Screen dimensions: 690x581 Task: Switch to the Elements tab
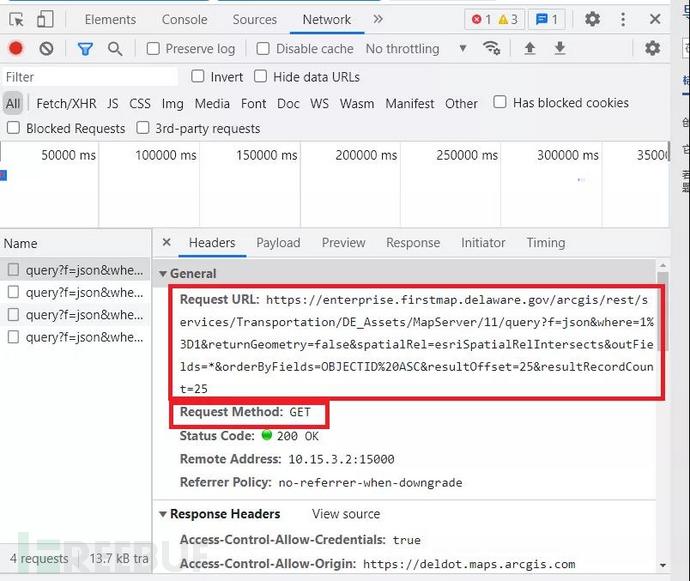pos(110,19)
